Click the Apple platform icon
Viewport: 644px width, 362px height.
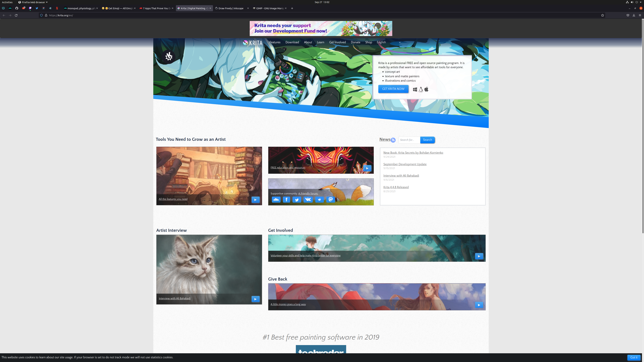[426, 89]
